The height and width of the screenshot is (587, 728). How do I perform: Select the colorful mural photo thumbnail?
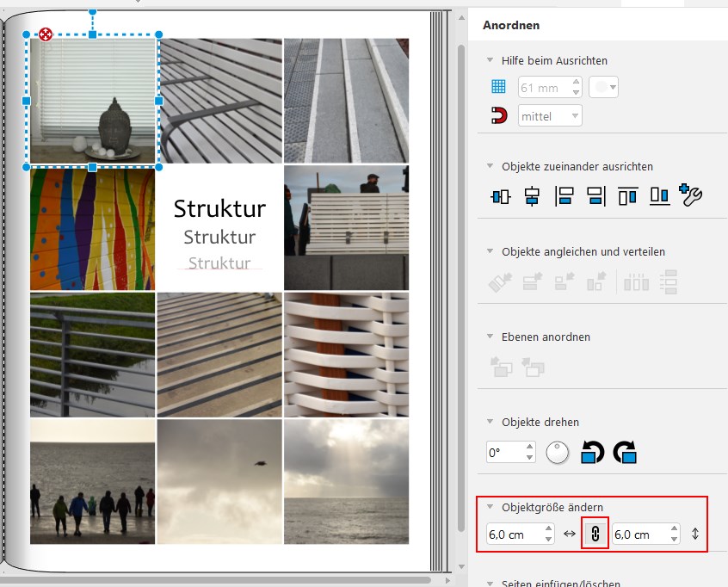pyautogui.click(x=93, y=229)
